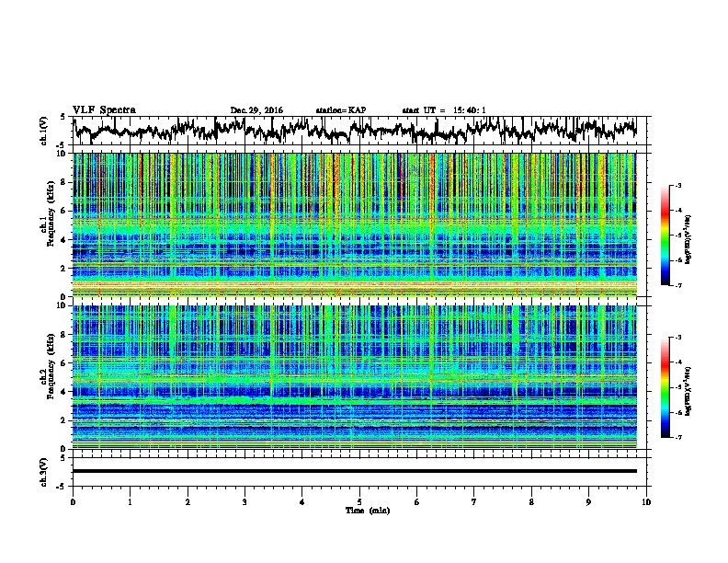
Task: Click the "VLF Spectra" title text
Action: click(x=104, y=109)
